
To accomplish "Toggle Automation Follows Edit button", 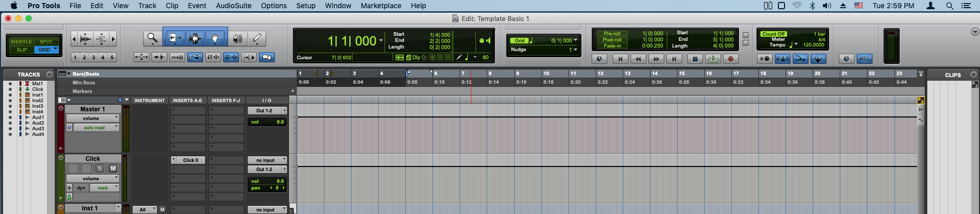I will point(195,57).
